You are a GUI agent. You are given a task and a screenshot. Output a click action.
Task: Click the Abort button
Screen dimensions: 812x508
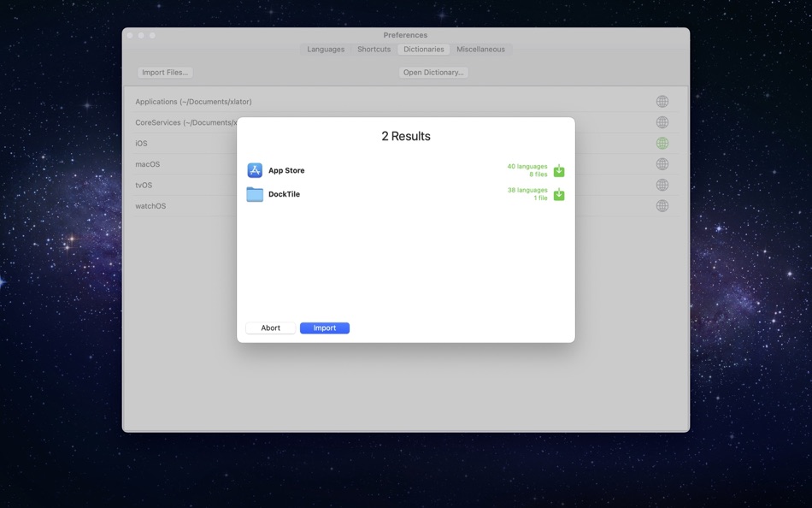pyautogui.click(x=270, y=328)
